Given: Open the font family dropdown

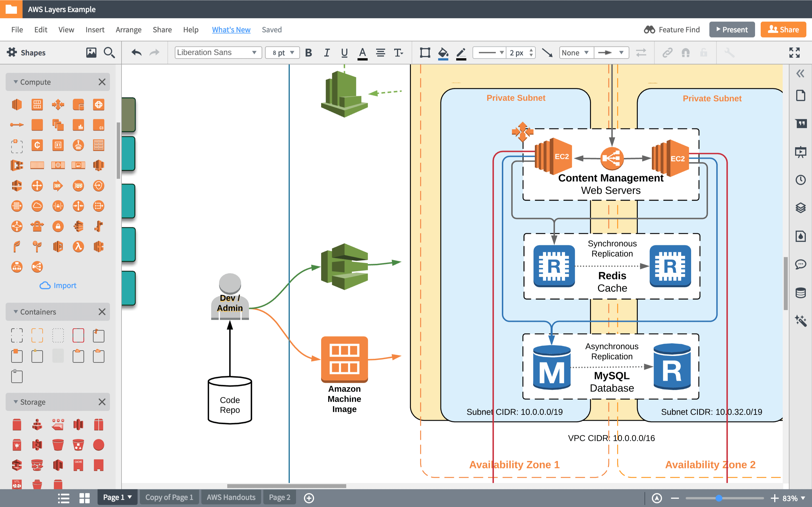Looking at the screenshot, I should pos(216,53).
